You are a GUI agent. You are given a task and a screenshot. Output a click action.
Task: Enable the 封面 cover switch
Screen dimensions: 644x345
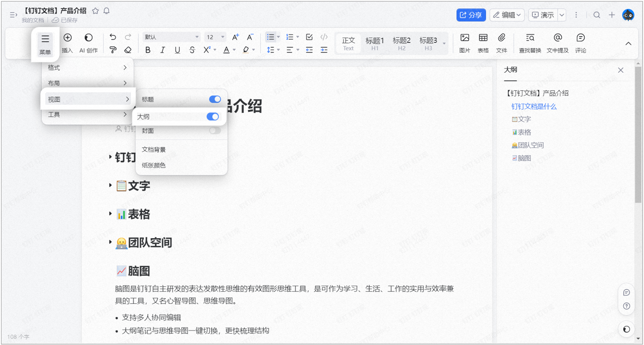pos(215,130)
